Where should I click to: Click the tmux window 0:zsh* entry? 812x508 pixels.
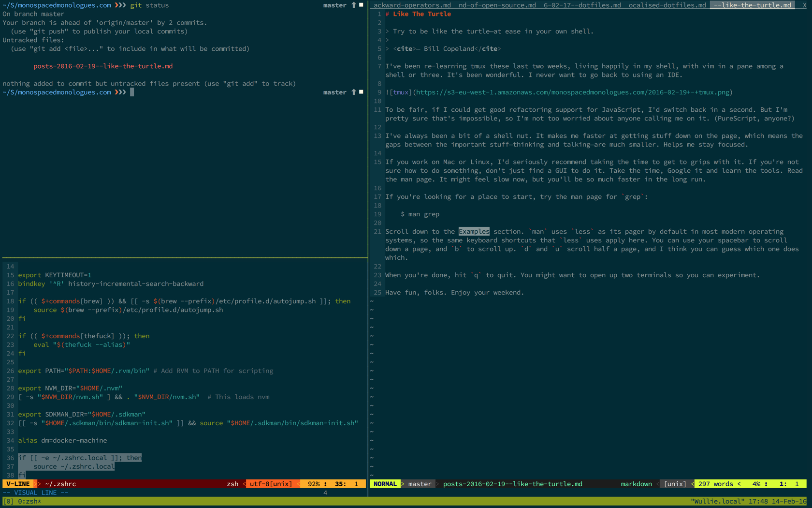tap(29, 502)
